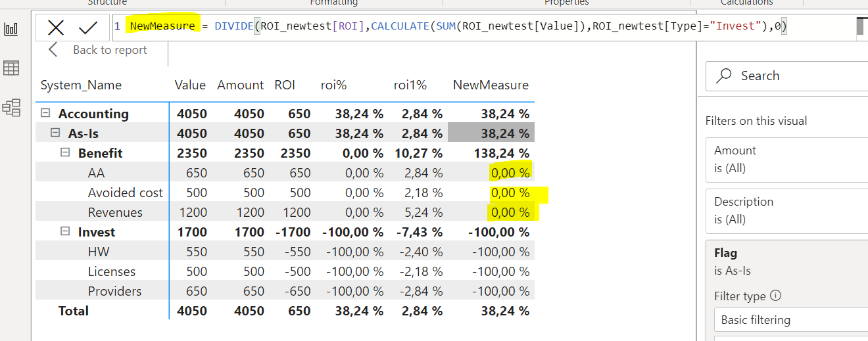Open the Amount is (All) filter card
This screenshot has height=341, width=868.
pos(786,159)
